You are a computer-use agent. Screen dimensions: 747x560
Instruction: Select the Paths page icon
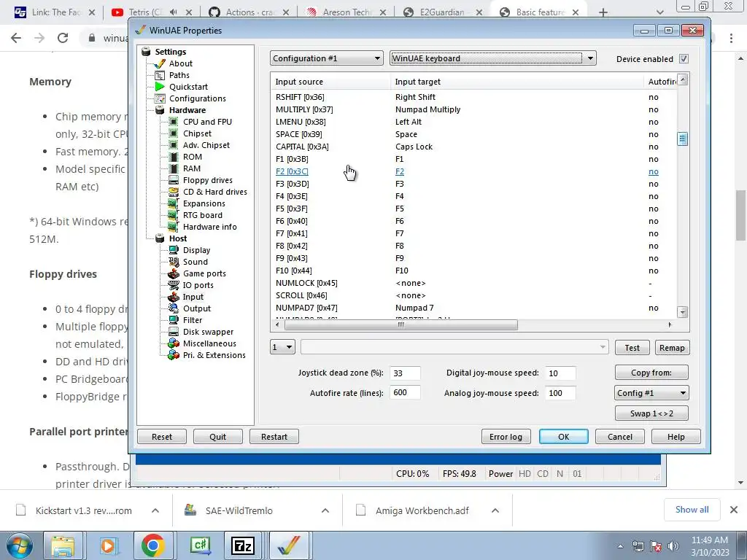click(x=160, y=75)
